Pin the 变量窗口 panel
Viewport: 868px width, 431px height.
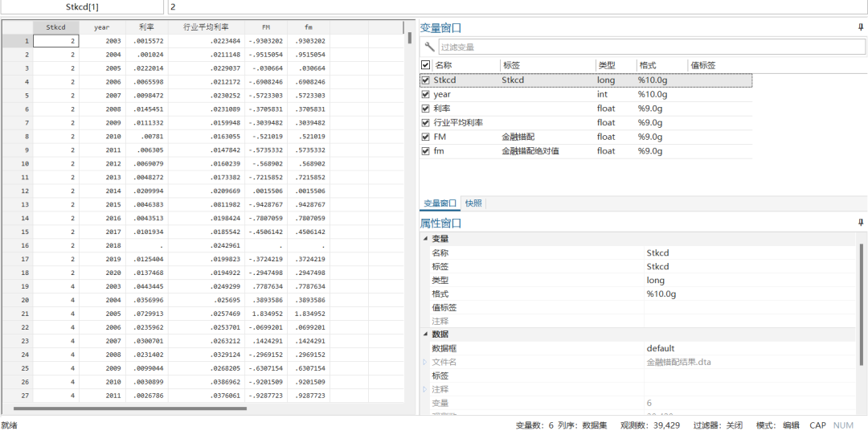pos(861,27)
